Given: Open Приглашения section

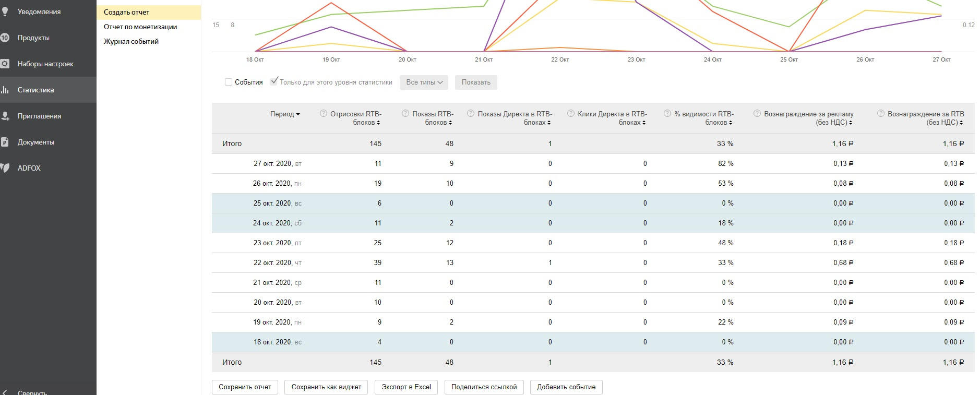Looking at the screenshot, I should pos(39,116).
